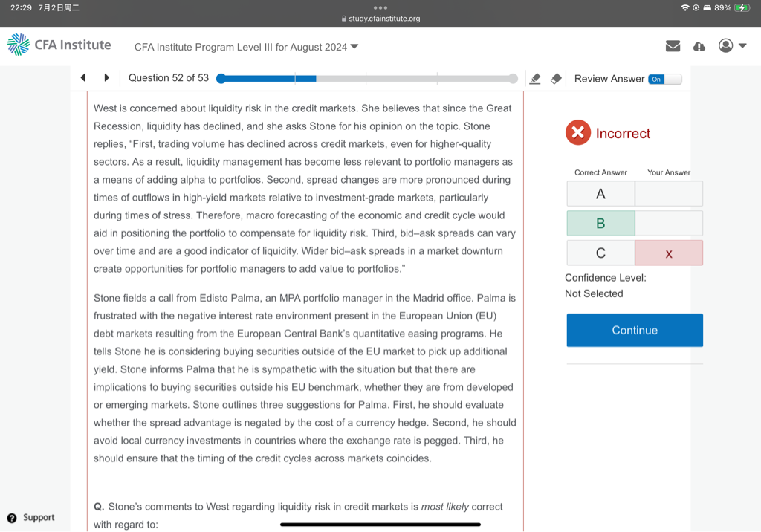
Task: Go to the previous question arrow
Action: pyautogui.click(x=83, y=78)
